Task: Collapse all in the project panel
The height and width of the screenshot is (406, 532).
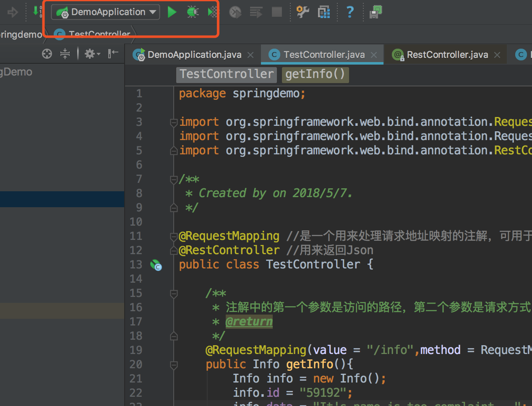Action: pos(65,54)
